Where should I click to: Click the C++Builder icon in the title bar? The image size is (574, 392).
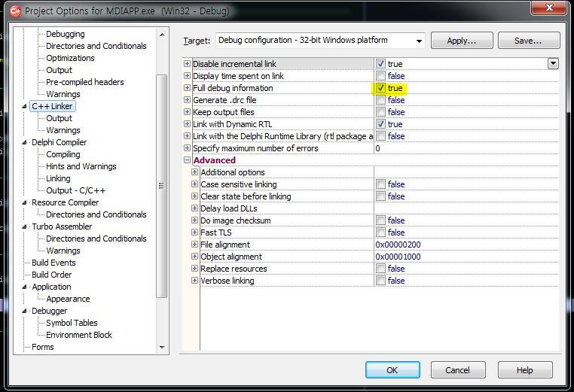click(14, 11)
